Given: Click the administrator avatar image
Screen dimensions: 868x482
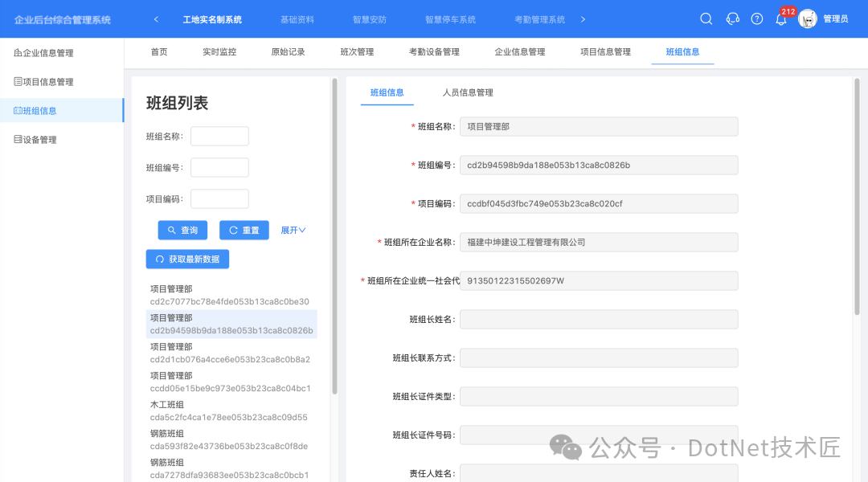Looking at the screenshot, I should [x=808, y=18].
